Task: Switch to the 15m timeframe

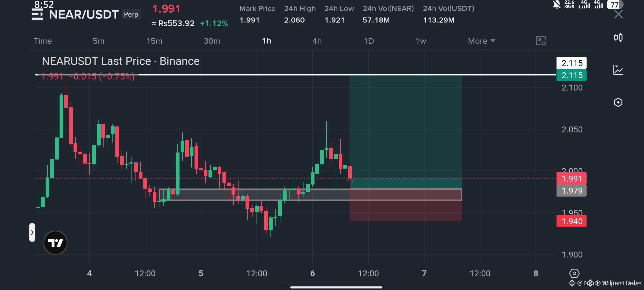Action: click(154, 41)
